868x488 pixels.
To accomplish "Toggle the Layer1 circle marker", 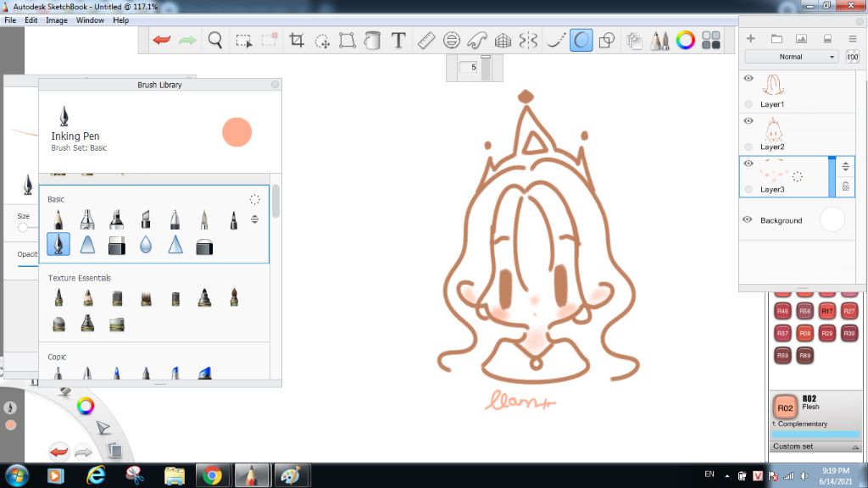I will pos(748,104).
